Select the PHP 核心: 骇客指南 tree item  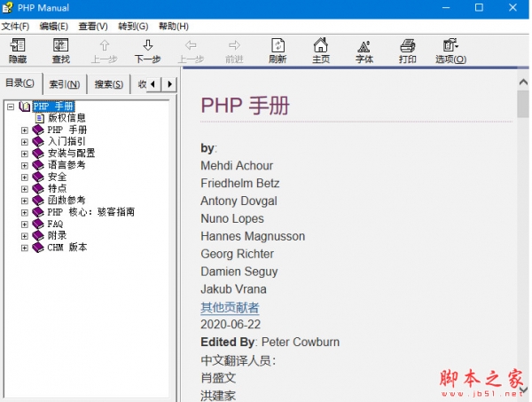point(90,212)
